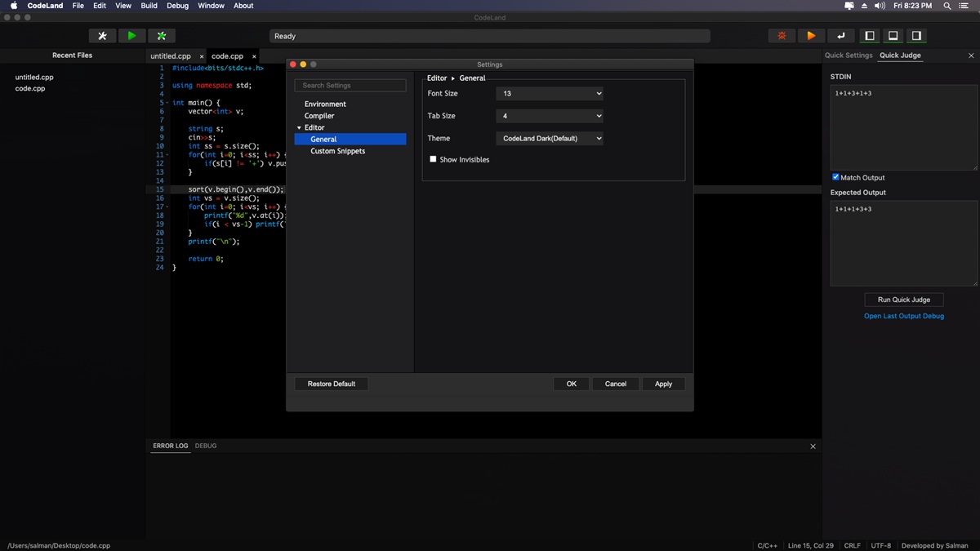Toggle code fold arrow at line 17
Screen dimensions: 980x551
(167, 207)
